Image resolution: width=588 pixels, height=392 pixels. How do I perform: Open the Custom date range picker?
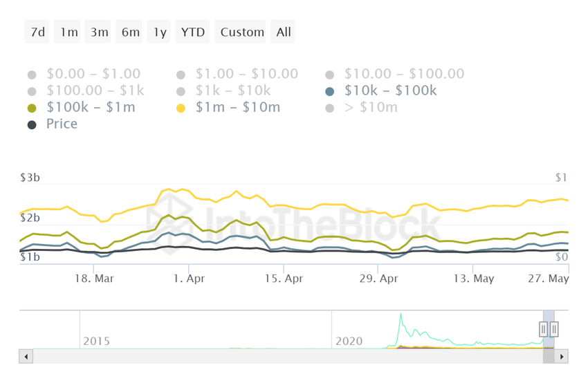242,32
